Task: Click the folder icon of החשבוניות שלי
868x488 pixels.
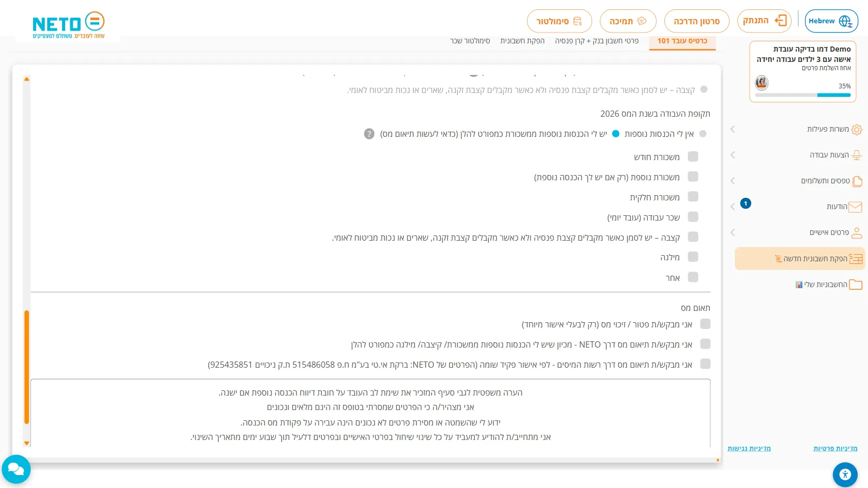Action: pos(856,284)
